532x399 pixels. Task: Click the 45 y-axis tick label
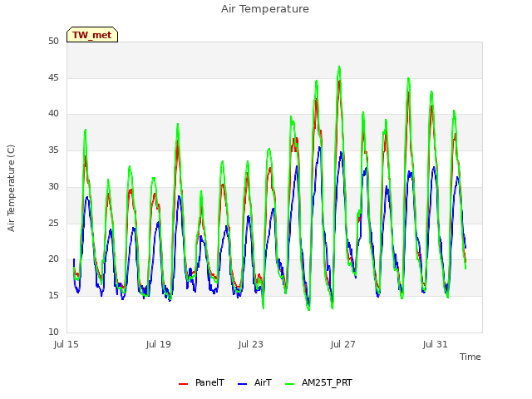tap(53, 77)
